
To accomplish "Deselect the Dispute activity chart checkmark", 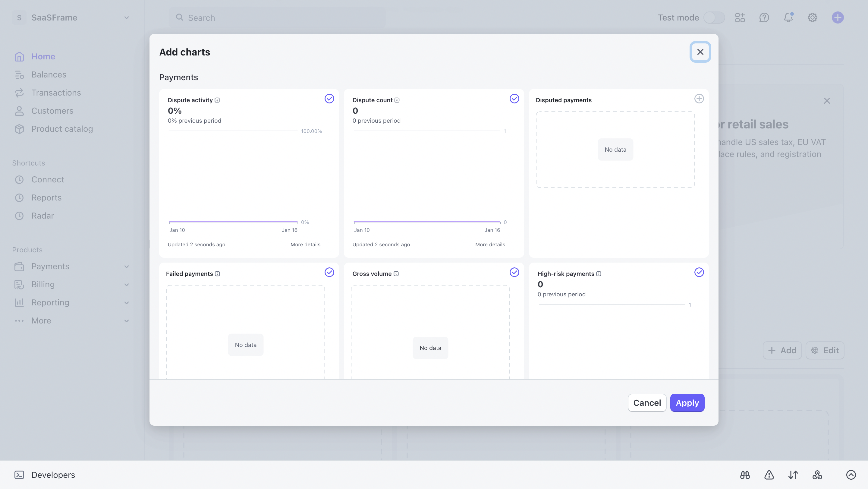I will 329,98.
